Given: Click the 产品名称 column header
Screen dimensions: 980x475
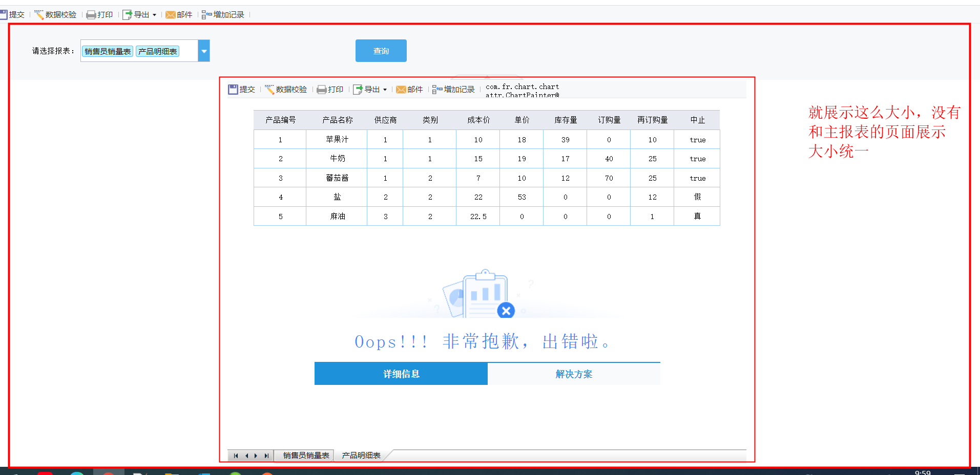Looking at the screenshot, I should tap(337, 120).
